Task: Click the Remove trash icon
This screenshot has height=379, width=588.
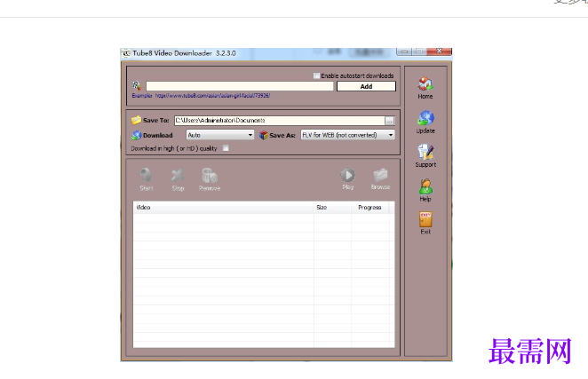Action: coord(210,175)
